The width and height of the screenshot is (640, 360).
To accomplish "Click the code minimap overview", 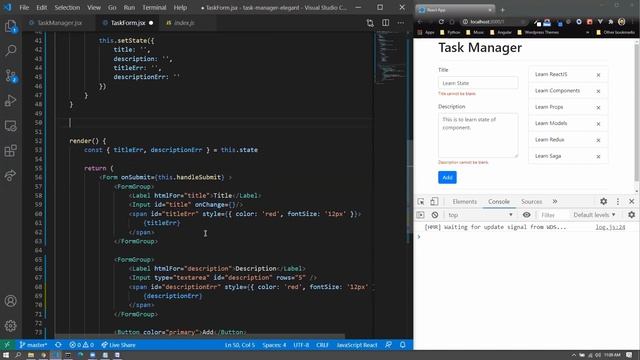I will tap(391, 58).
